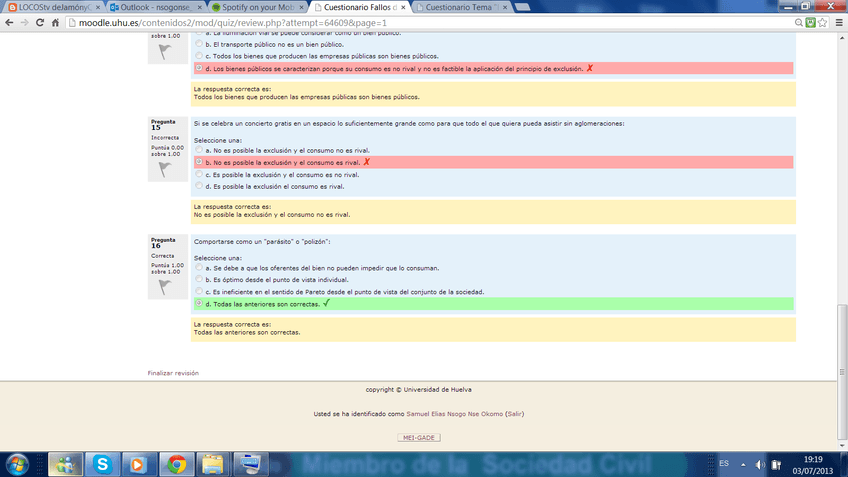Select Q15 option d 'Es posible la exclusión el consumo es rival'
This screenshot has width=848, height=477.
pos(199,186)
